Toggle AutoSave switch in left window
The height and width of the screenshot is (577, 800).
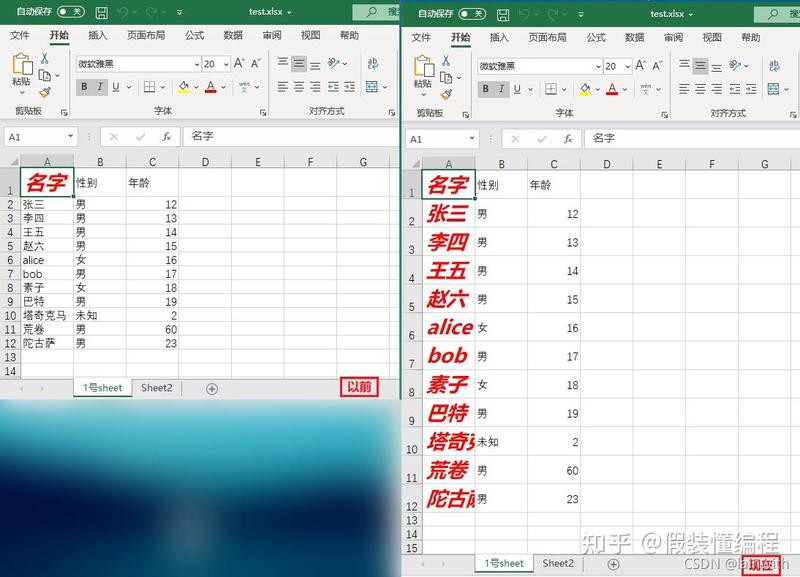[70, 11]
